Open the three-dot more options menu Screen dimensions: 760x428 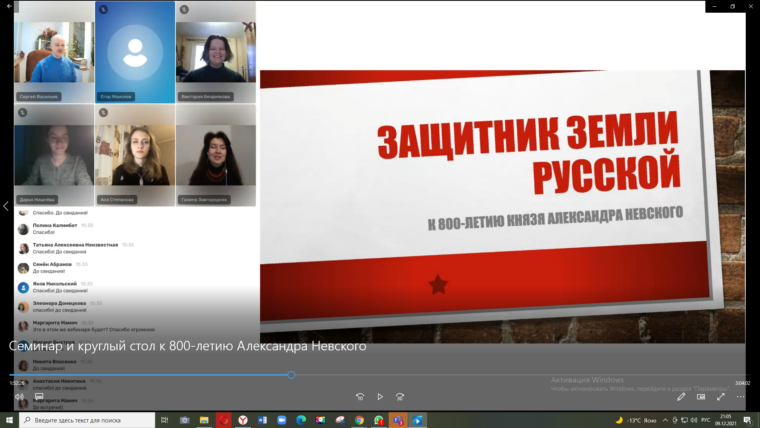tap(741, 397)
